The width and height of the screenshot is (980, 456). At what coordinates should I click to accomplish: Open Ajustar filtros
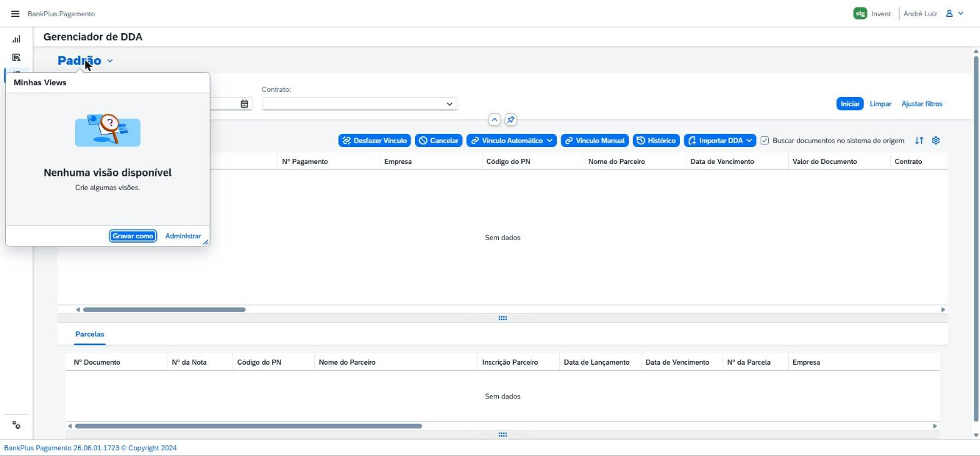tap(922, 104)
